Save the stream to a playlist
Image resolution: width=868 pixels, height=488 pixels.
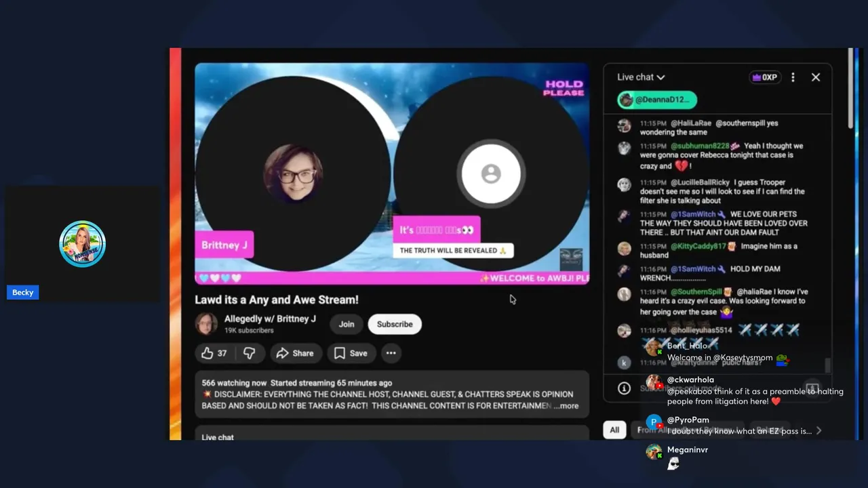351,353
